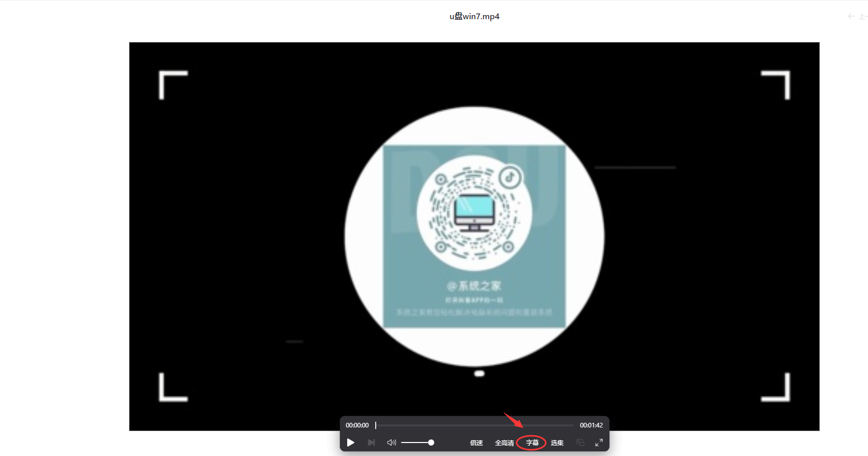Click the video progress bar
Image resolution: width=868 pixels, height=456 pixels.
(x=474, y=425)
